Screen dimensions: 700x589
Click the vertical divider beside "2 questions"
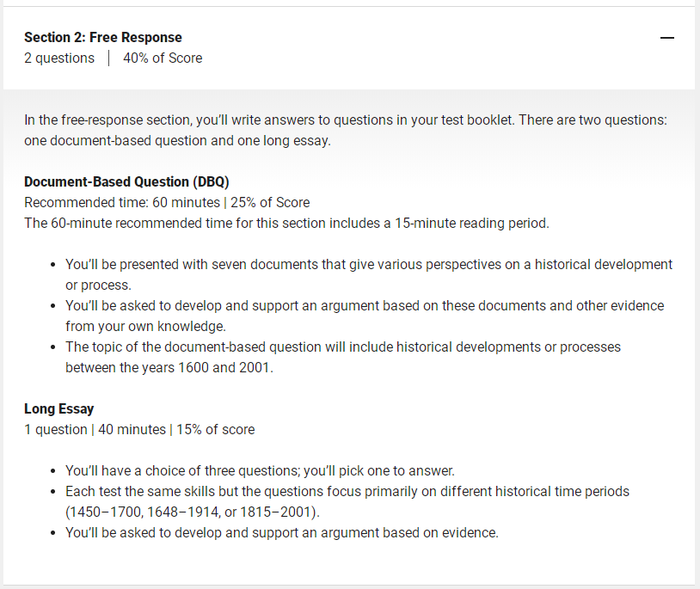pos(109,58)
